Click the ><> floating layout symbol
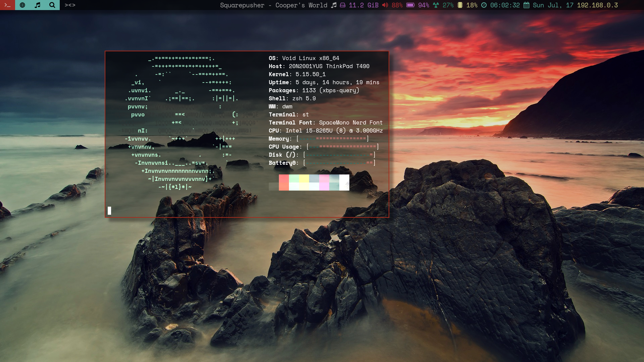The width and height of the screenshot is (644, 362). (70, 5)
